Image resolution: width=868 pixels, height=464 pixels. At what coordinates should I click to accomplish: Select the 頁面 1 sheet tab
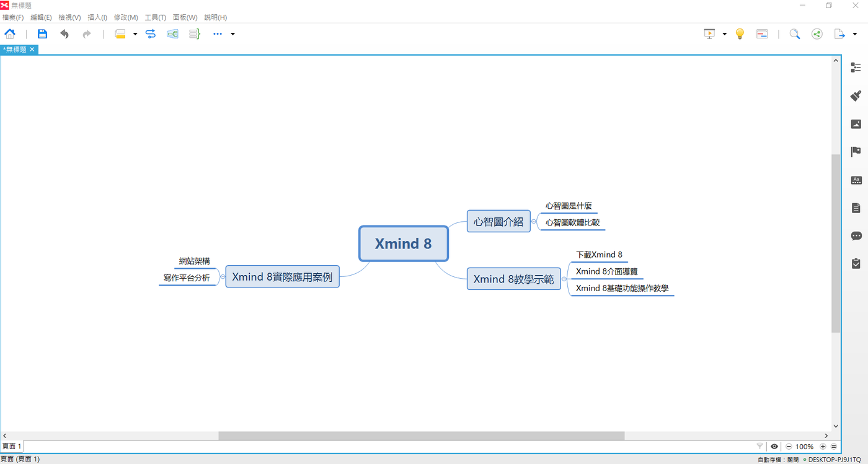pyautogui.click(x=12, y=446)
